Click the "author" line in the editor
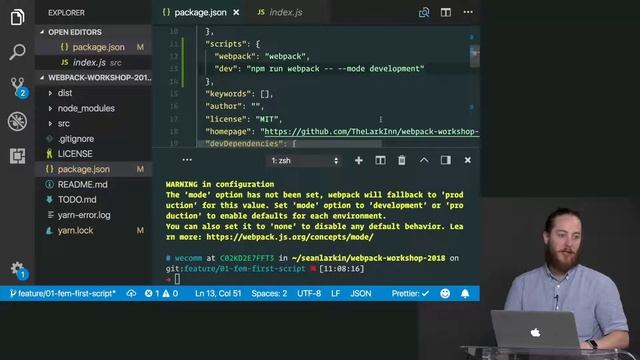 point(235,107)
